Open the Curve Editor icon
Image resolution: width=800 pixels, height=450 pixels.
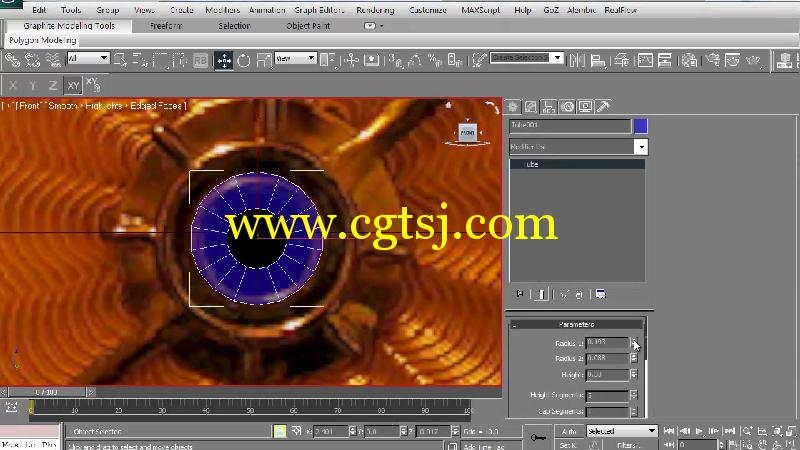click(x=645, y=60)
